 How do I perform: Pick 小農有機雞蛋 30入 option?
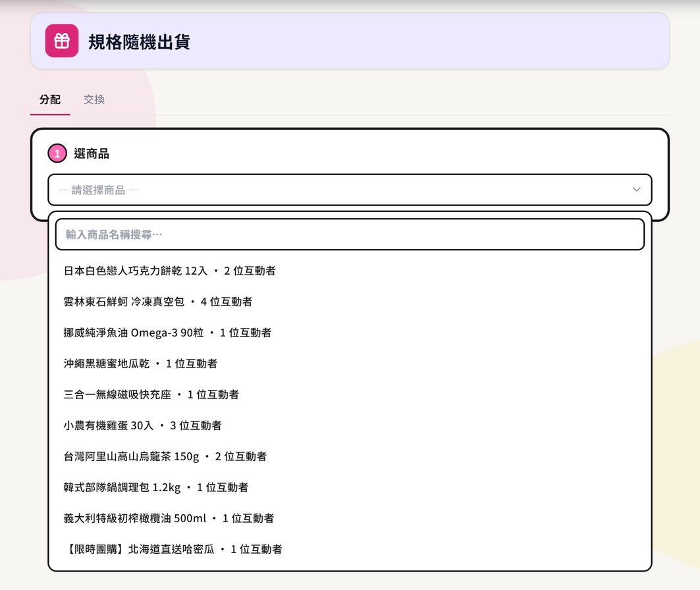[x=350, y=426]
